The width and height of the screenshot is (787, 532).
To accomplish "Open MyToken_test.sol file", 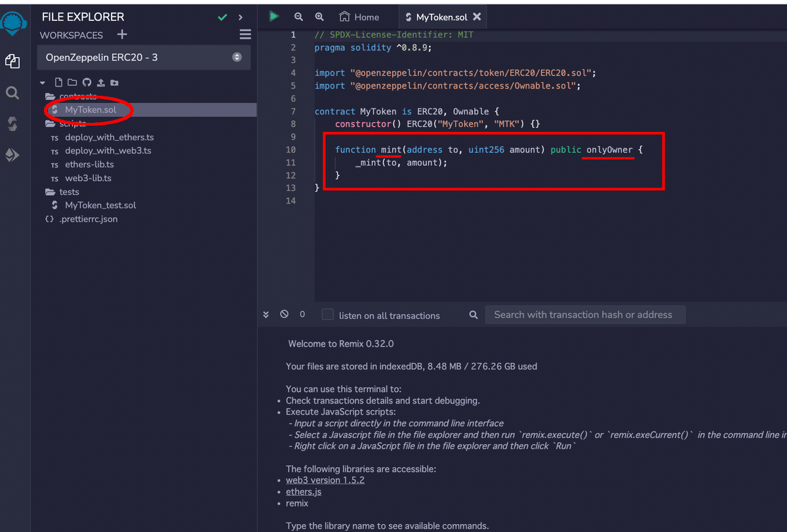I will point(100,205).
